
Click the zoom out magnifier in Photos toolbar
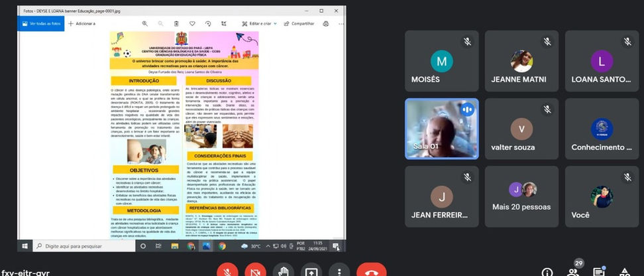pos(160,24)
